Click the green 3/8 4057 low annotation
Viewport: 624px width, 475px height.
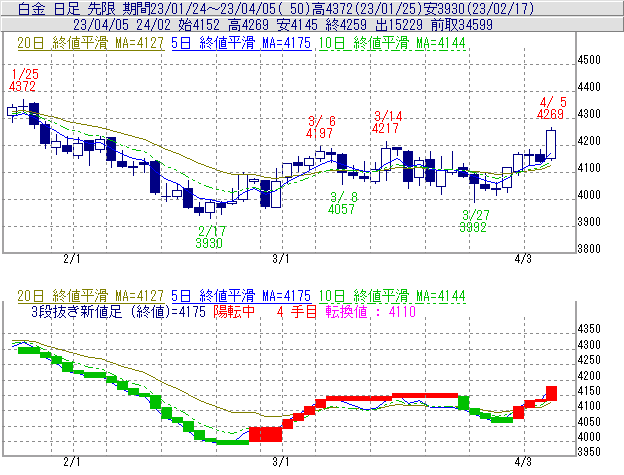click(342, 203)
